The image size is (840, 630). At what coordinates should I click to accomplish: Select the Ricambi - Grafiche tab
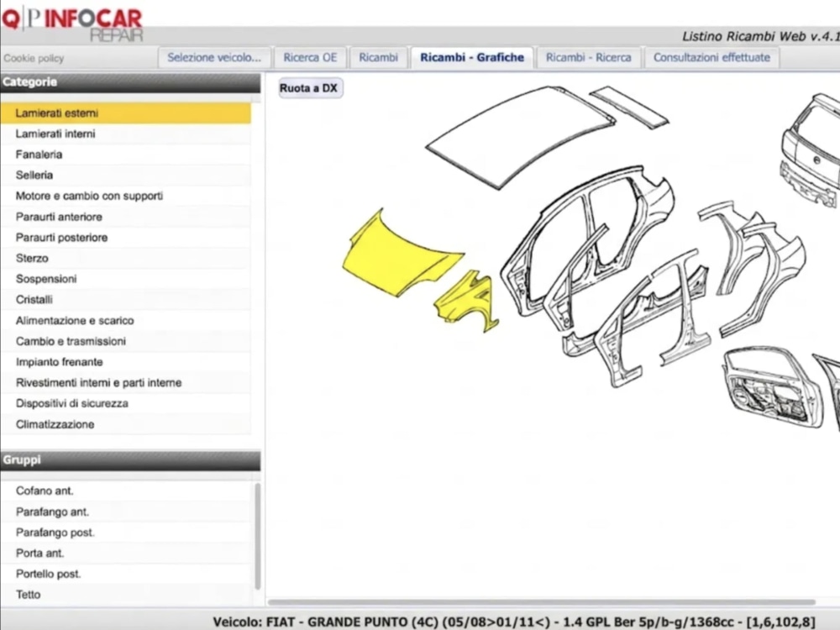(472, 58)
